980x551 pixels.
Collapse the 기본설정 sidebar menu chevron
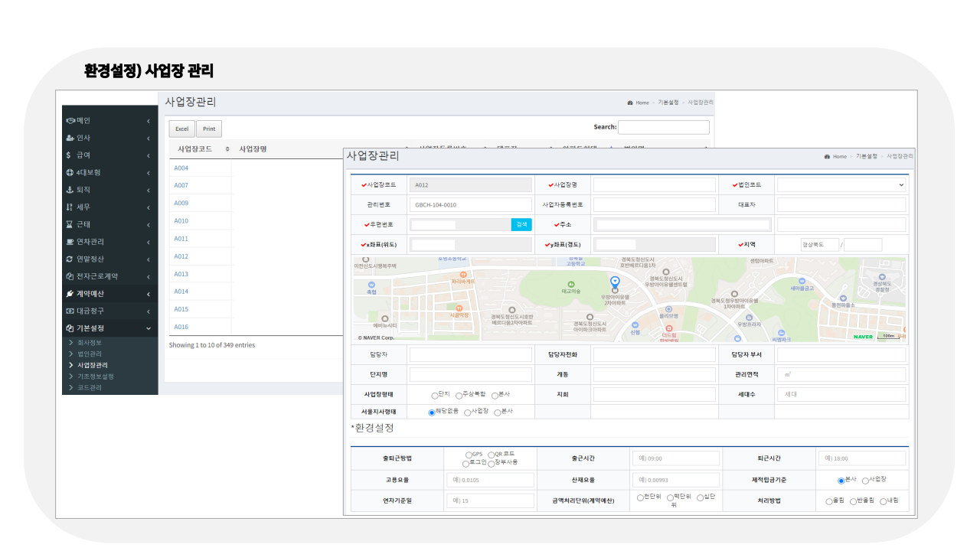[x=149, y=328]
